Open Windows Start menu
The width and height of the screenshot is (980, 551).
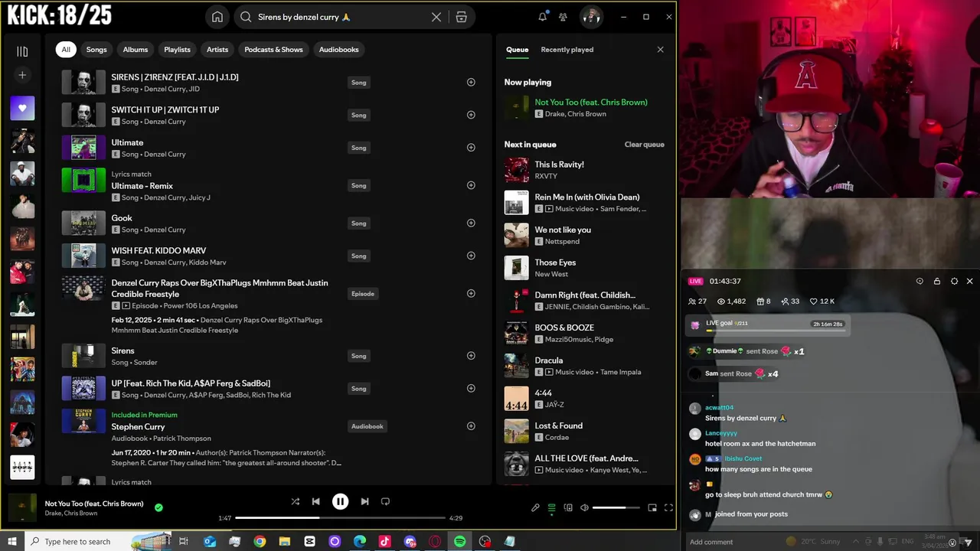13,541
